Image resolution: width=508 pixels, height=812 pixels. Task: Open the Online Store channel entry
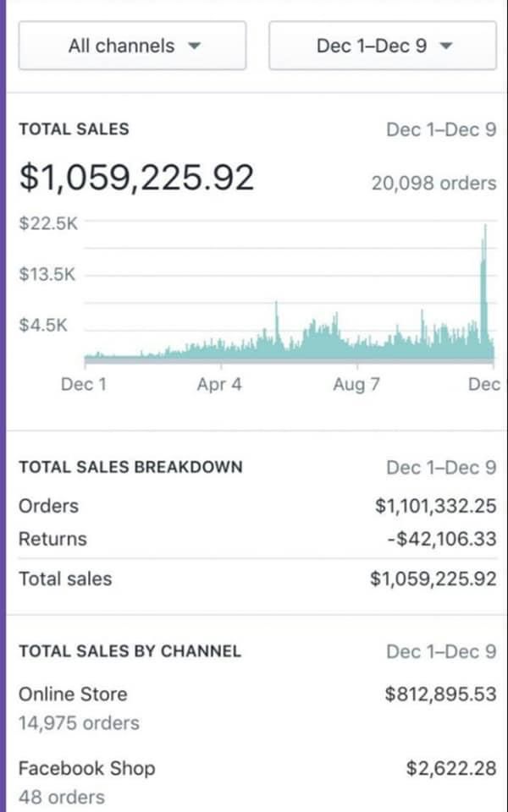pyautogui.click(x=73, y=694)
